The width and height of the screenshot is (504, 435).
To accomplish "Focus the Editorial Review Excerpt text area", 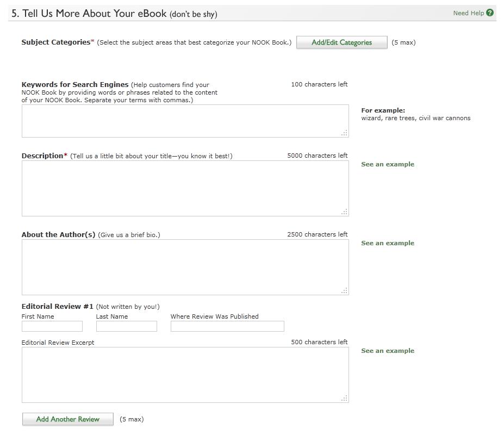I will (x=185, y=375).
